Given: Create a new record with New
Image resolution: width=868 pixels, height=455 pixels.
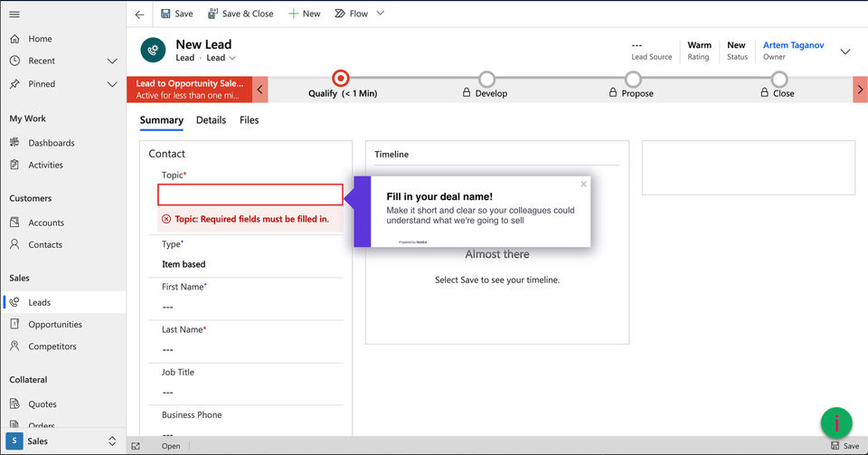Looking at the screenshot, I should pyautogui.click(x=305, y=14).
